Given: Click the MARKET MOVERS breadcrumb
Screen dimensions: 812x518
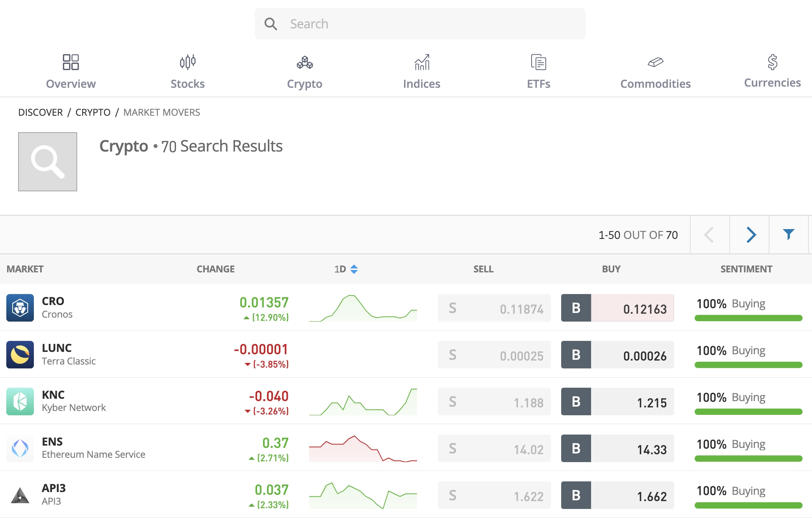Looking at the screenshot, I should point(161,113).
